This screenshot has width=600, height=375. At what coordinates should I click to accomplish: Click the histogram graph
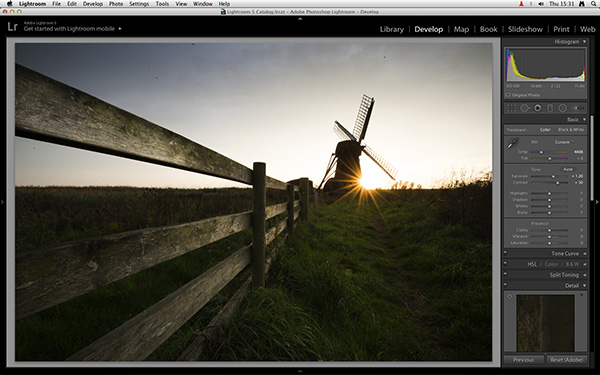545,65
